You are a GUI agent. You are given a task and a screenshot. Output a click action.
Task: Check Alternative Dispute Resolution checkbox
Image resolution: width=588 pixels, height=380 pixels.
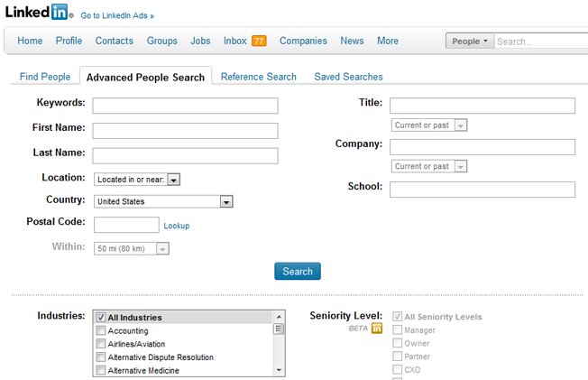(x=100, y=357)
